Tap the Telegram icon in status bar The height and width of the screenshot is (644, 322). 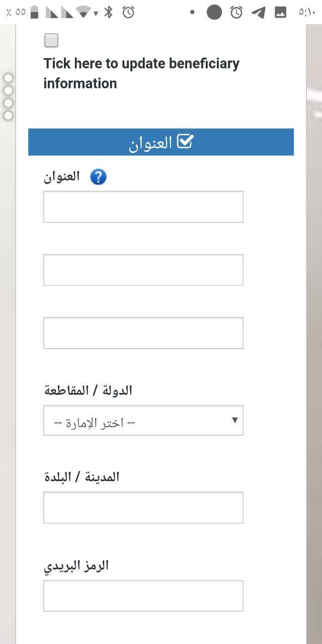(259, 12)
